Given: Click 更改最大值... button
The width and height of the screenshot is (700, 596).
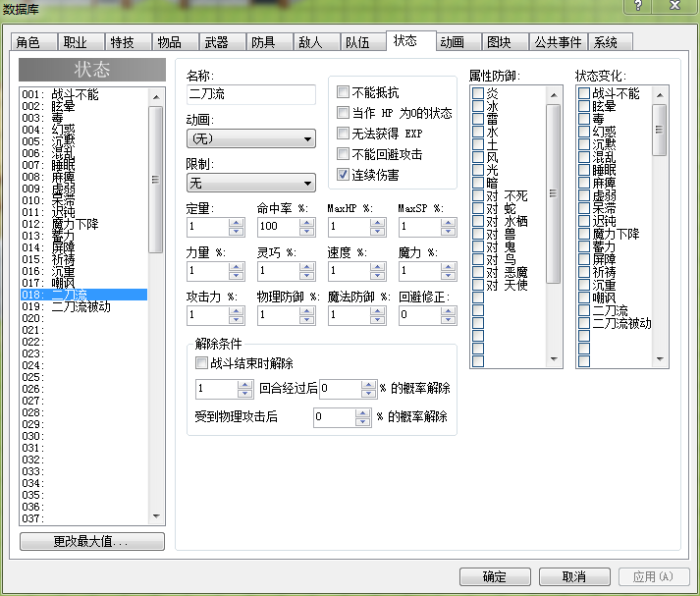Looking at the screenshot, I should tap(92, 542).
